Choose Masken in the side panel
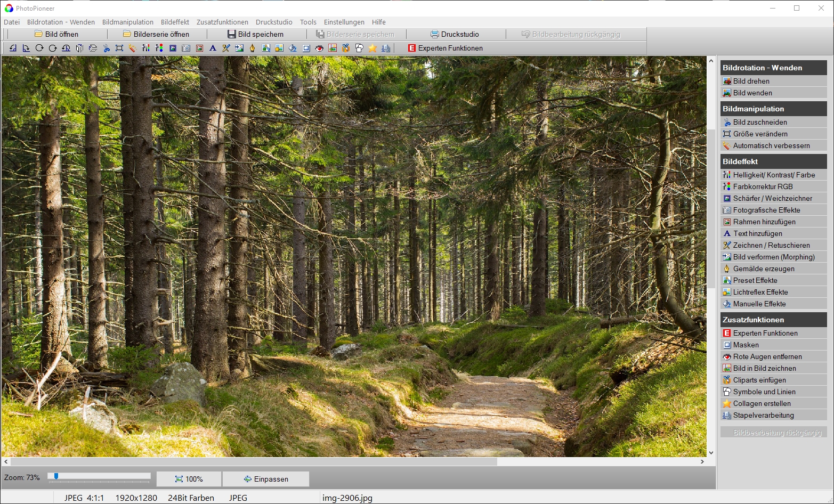This screenshot has height=504, width=834. pyautogui.click(x=746, y=345)
